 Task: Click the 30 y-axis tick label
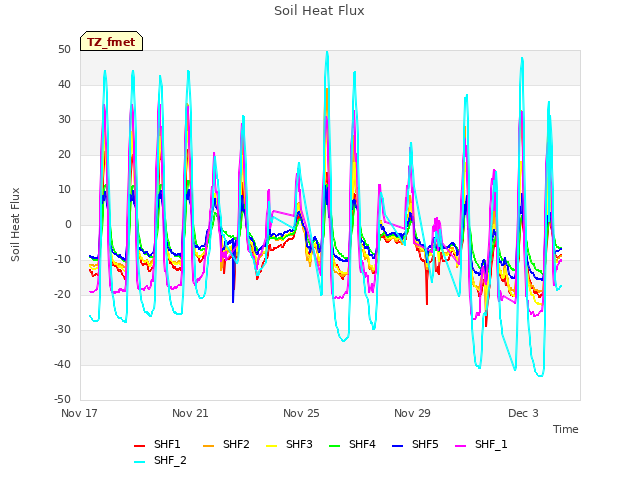(x=64, y=120)
